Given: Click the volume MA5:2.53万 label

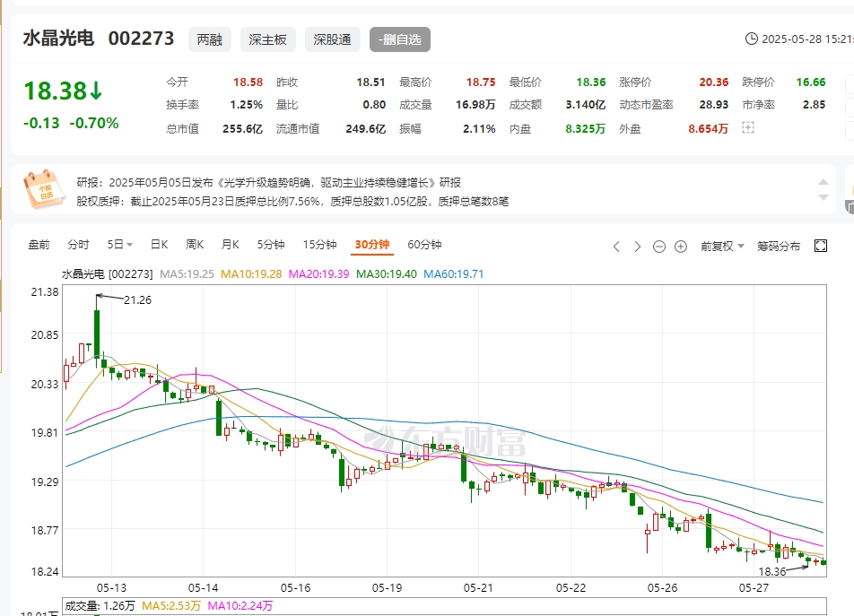Looking at the screenshot, I should (171, 605).
